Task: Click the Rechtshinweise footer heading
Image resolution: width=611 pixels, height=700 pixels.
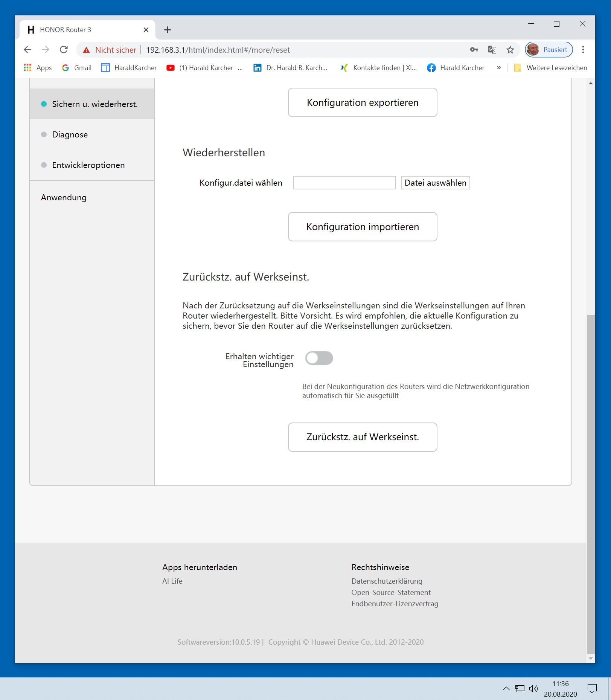Action: click(x=380, y=567)
